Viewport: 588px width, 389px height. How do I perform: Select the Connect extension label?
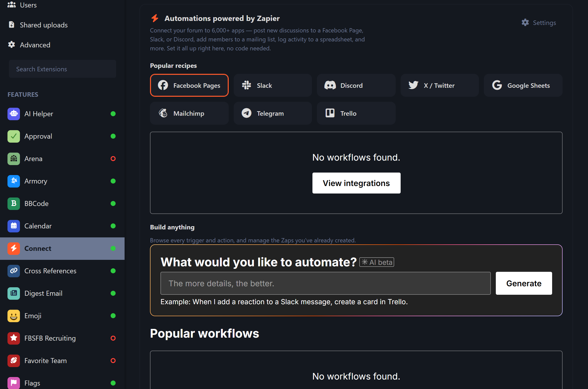coord(38,249)
